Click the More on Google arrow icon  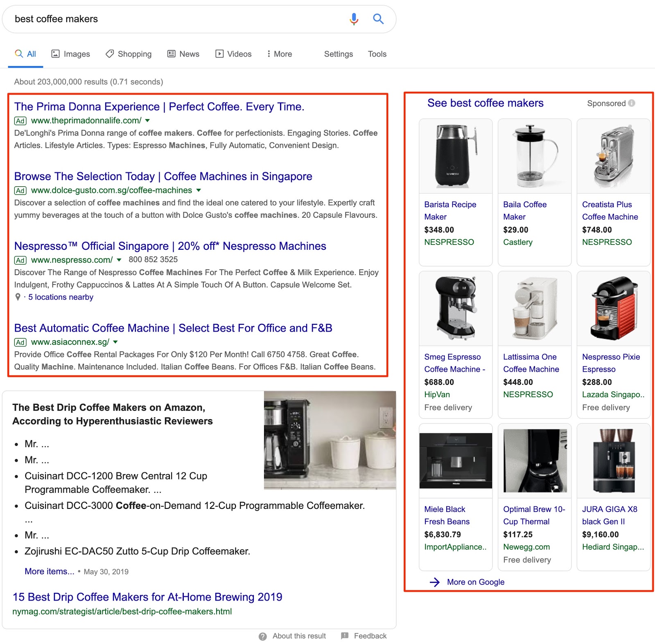[x=434, y=582]
